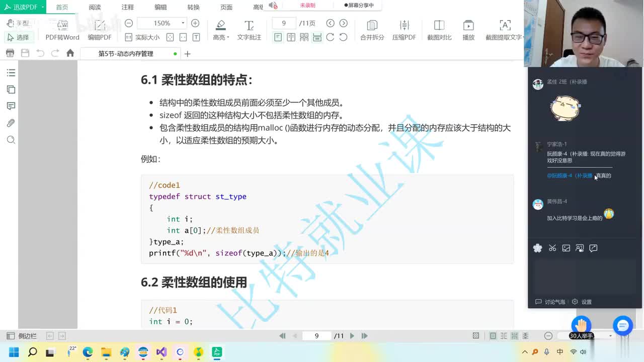The height and width of the screenshot is (362, 644).
Task: Click chat scissors screenshot icon
Action: tap(552, 248)
